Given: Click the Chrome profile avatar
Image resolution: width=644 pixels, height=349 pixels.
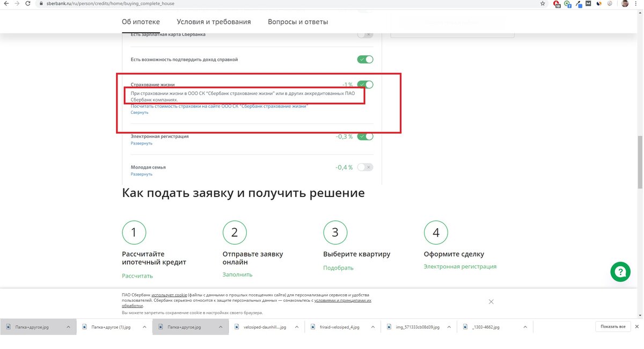Looking at the screenshot, I should click(x=624, y=4).
